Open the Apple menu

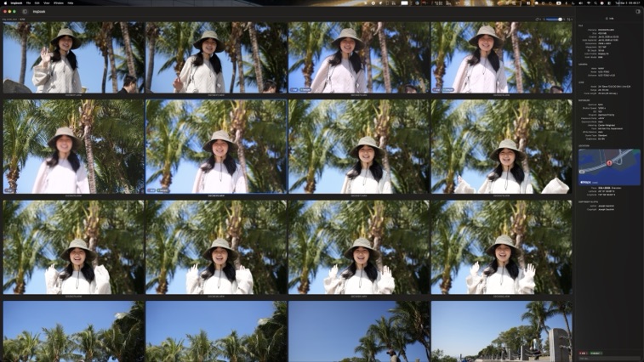tap(4, 3)
